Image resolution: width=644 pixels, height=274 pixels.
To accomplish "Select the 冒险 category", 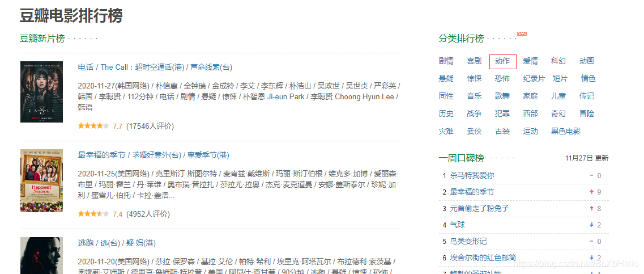I will click(x=586, y=113).
